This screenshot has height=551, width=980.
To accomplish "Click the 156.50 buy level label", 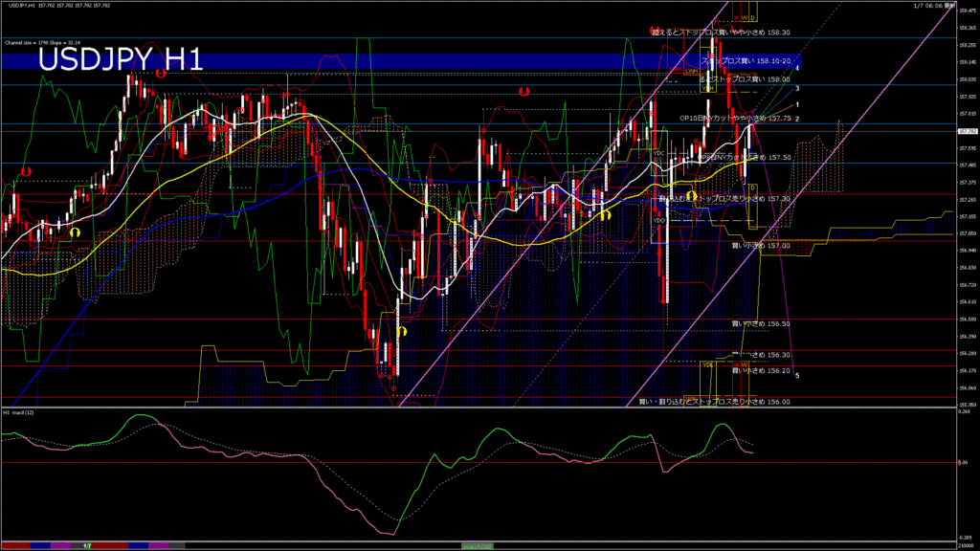I will tap(761, 324).
